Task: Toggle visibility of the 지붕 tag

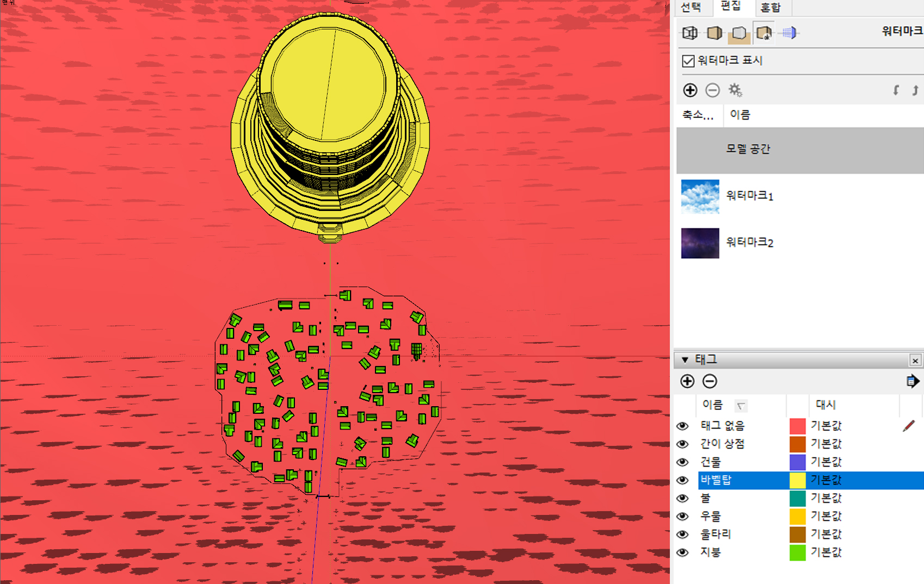Action: click(x=682, y=552)
